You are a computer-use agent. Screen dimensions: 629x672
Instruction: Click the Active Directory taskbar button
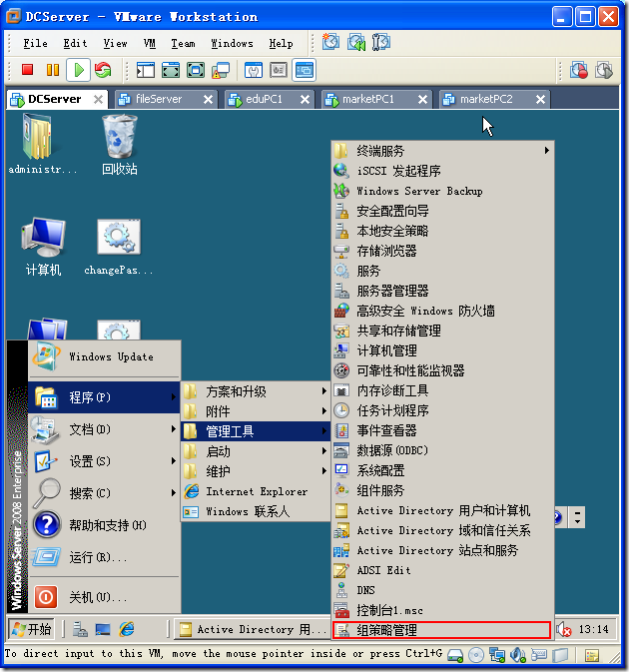click(x=251, y=629)
